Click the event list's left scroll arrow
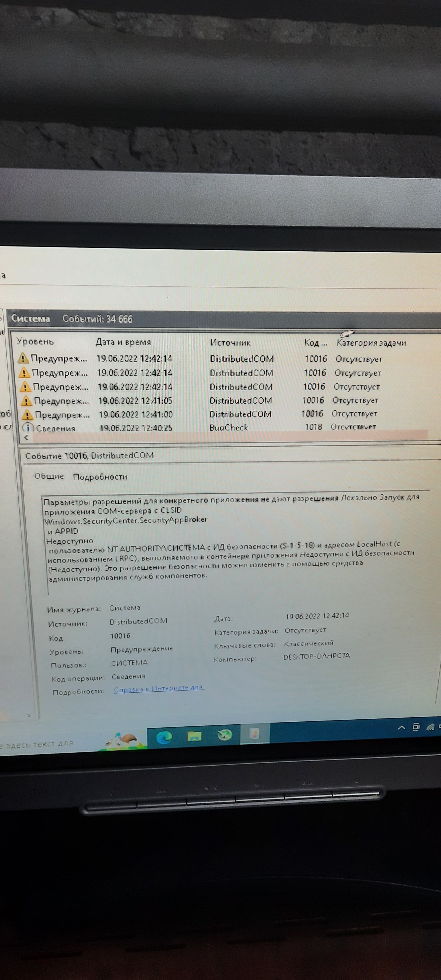 coord(26,438)
